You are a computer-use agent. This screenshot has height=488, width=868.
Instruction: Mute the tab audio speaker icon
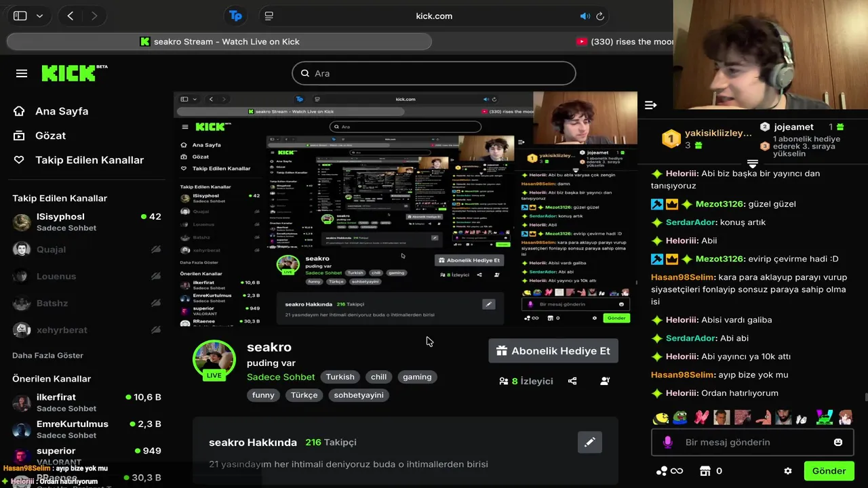point(585,16)
